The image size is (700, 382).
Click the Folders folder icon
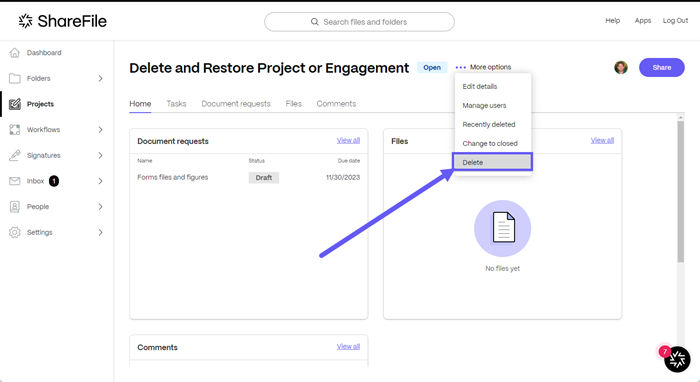(15, 79)
